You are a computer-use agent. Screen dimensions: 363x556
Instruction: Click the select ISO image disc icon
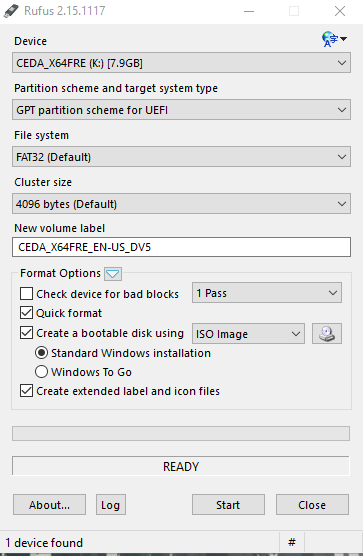(x=327, y=333)
